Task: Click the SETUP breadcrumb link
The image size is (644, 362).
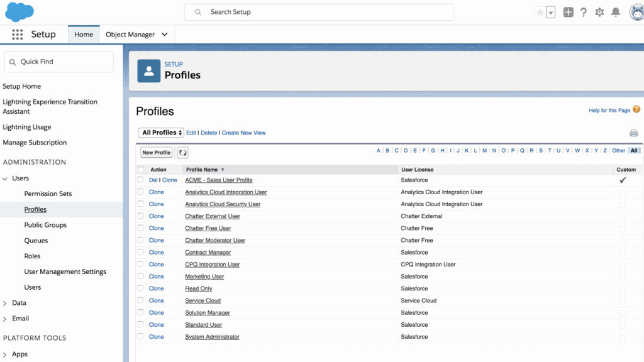Action: click(174, 65)
